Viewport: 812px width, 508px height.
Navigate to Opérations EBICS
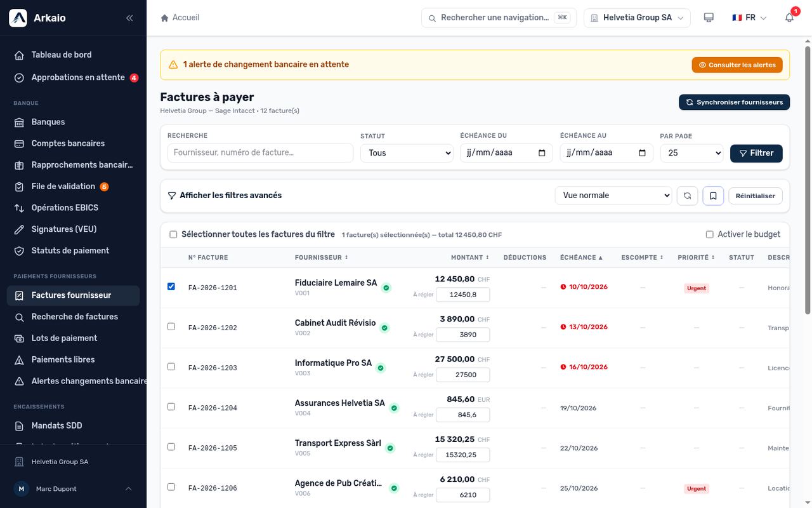[73, 208]
